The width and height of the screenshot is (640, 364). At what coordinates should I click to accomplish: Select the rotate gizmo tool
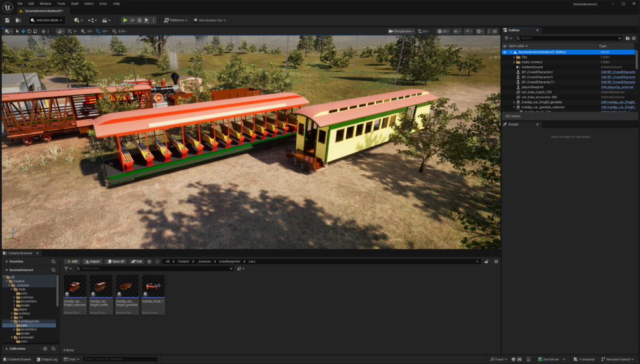point(29,31)
